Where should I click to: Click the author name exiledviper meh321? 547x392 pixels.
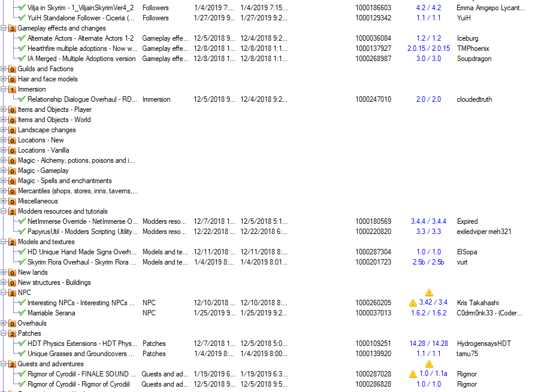484,232
